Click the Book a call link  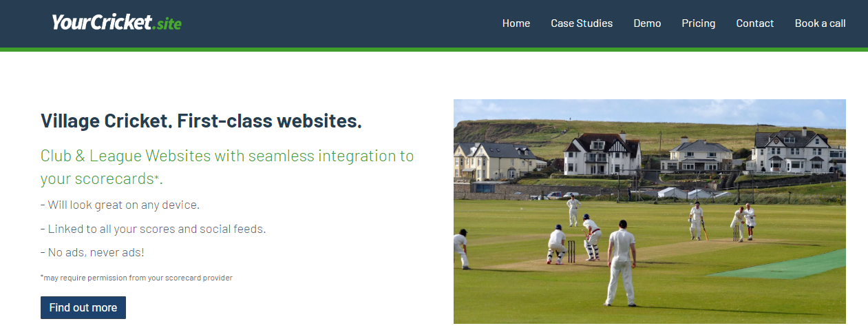[820, 23]
